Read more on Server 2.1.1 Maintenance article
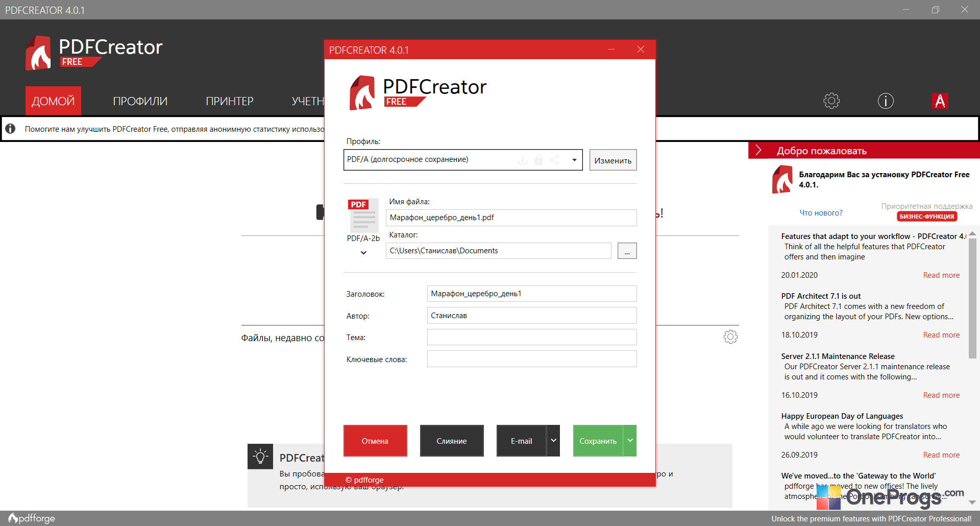Screen dimensions: 980x526 (x=941, y=395)
